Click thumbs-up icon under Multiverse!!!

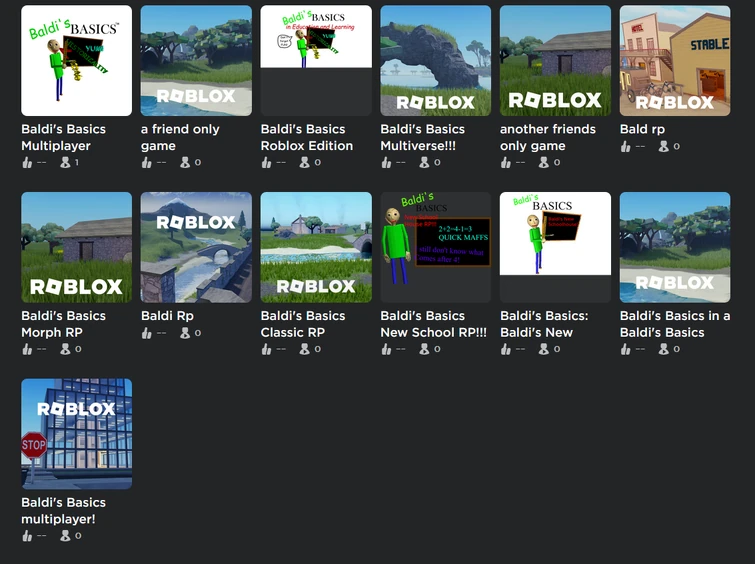pos(386,163)
